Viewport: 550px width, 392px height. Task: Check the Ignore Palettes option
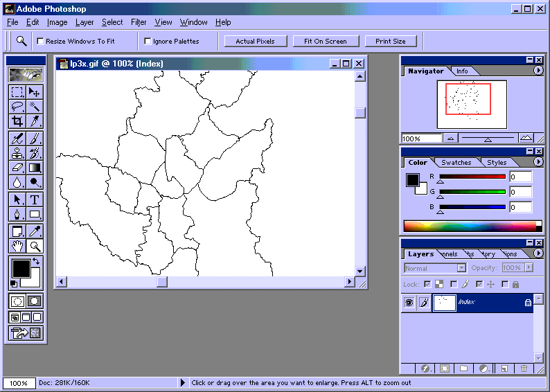point(148,42)
